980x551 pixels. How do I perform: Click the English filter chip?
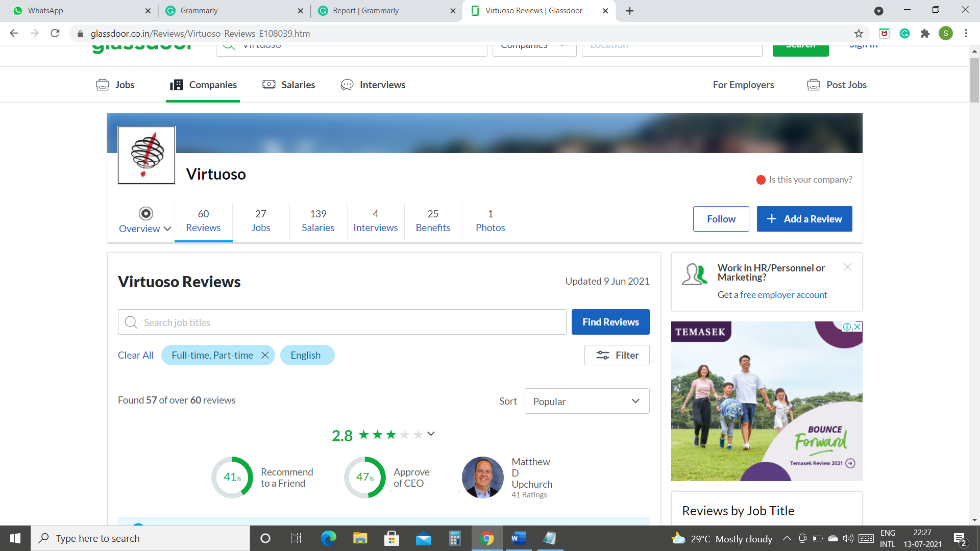tap(307, 355)
